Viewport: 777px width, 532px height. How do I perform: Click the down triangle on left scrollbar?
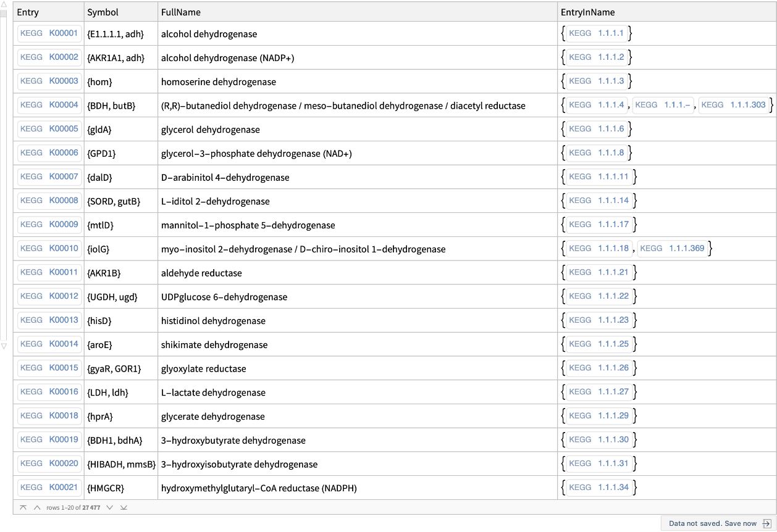click(x=4, y=346)
